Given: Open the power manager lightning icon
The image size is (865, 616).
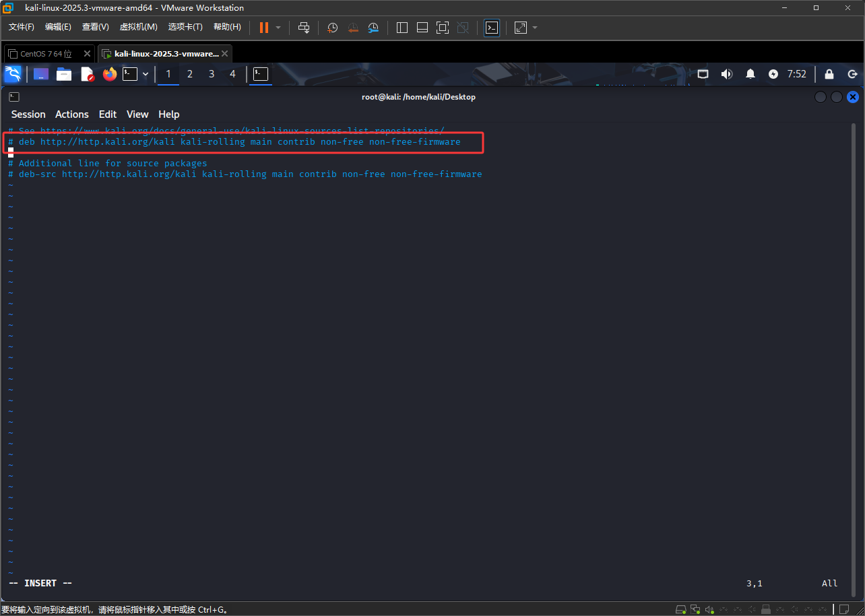Looking at the screenshot, I should pos(773,74).
